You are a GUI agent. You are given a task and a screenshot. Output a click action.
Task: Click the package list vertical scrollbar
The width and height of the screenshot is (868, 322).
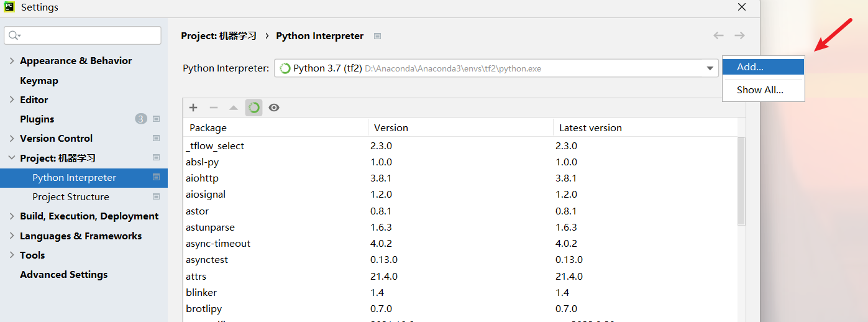741,180
